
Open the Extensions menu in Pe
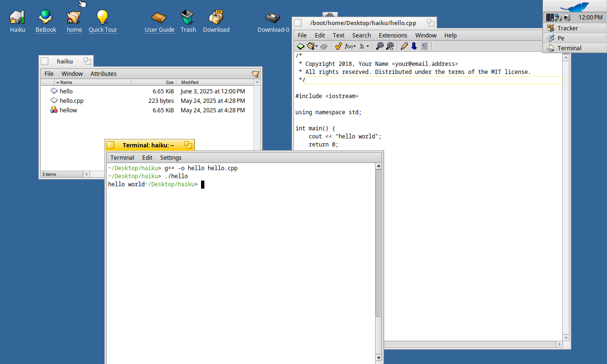tap(393, 35)
